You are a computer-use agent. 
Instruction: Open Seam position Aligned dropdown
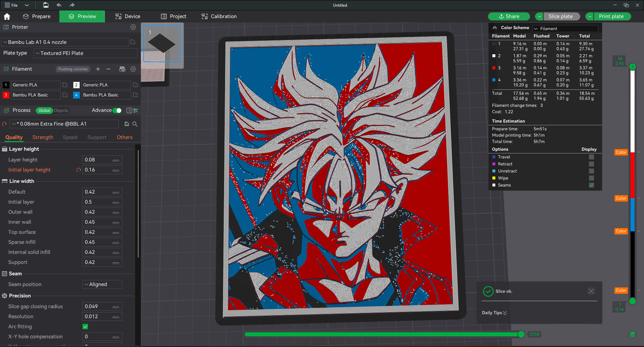coord(102,284)
